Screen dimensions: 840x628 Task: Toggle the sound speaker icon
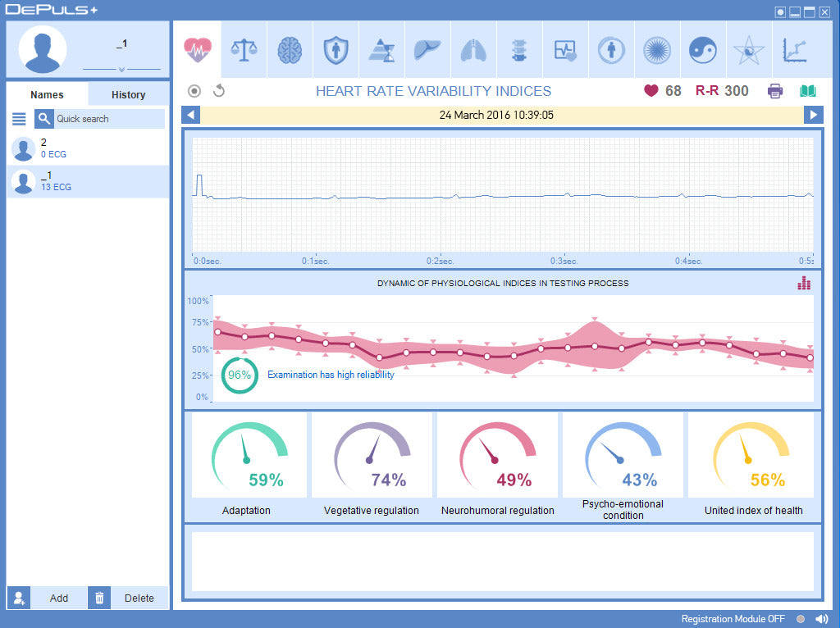(x=822, y=619)
